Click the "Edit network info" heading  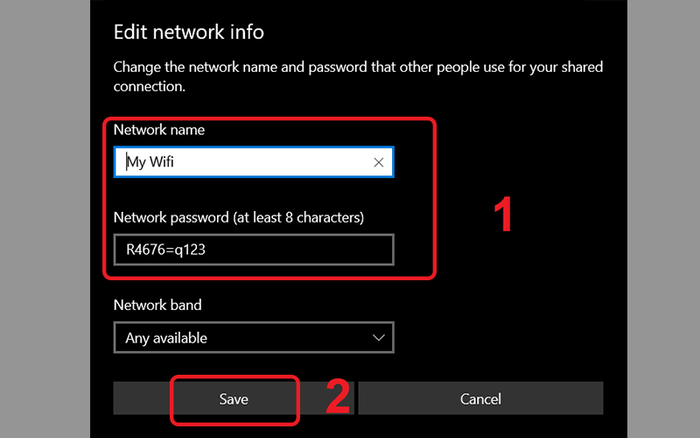tap(189, 31)
